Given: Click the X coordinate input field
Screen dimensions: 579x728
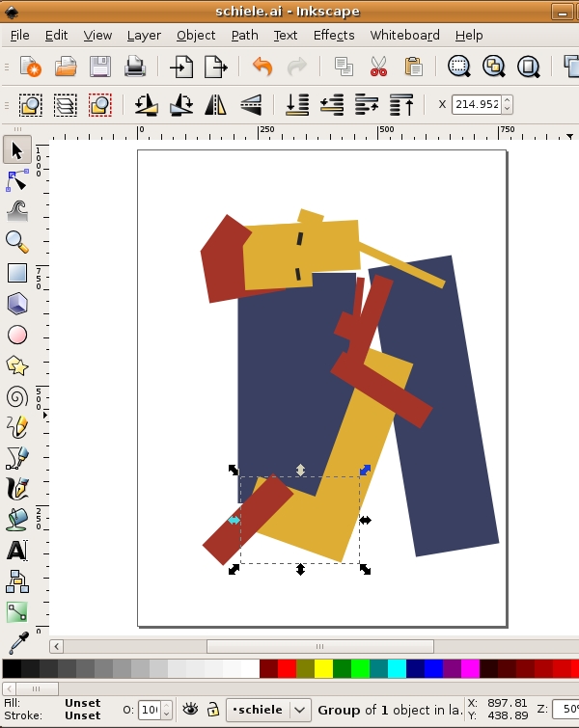Looking at the screenshot, I should point(477,104).
